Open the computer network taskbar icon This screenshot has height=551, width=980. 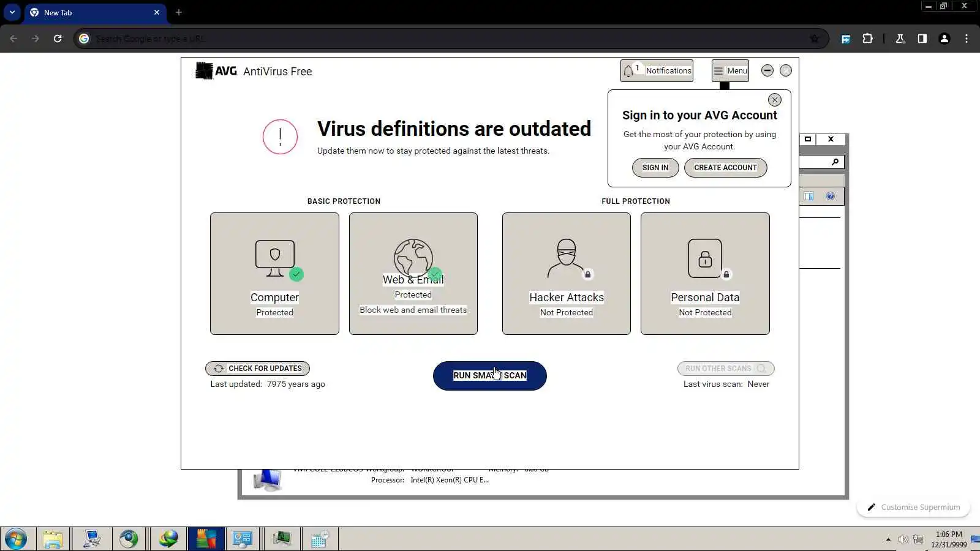(91, 539)
